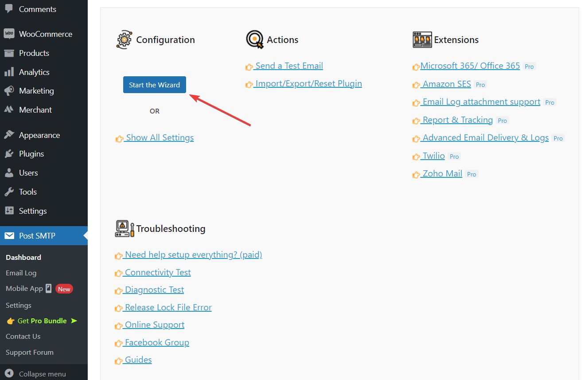Click the Products box icon in sidebar
Screen dimensions: 588x380
click(9, 53)
